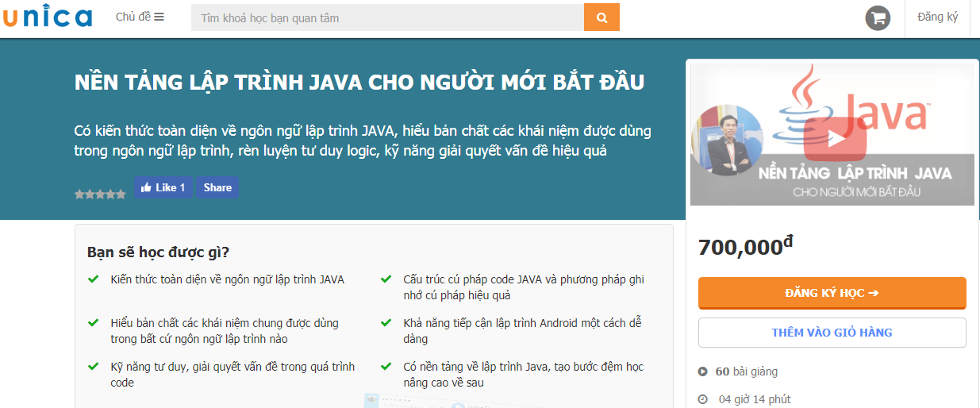Click the Bạn sẽ học được gì? heading
This screenshot has width=980, height=408.
[159, 252]
